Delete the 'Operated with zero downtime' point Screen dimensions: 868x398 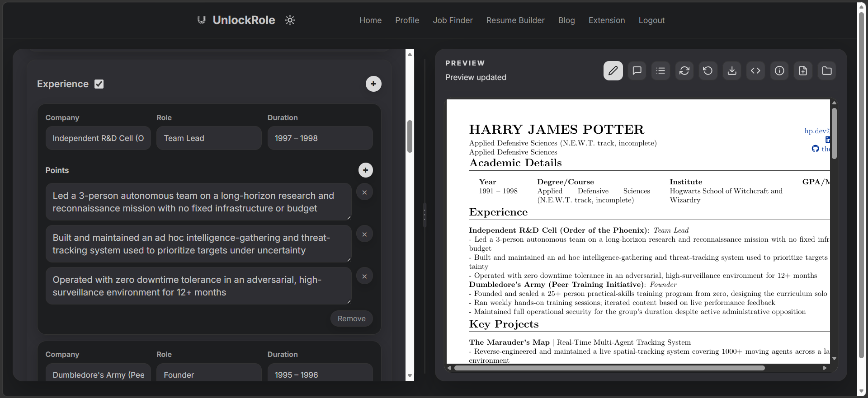(x=364, y=276)
